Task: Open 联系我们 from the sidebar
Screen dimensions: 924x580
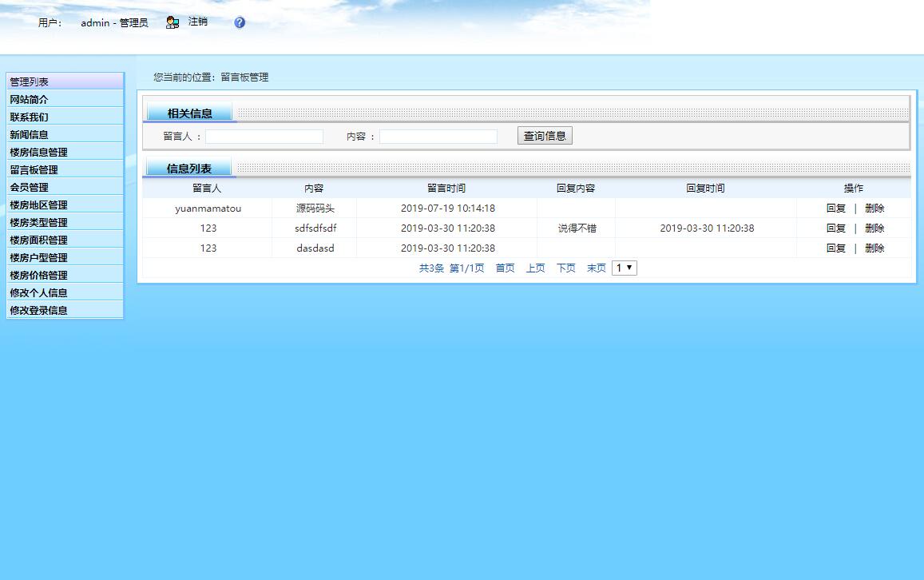Action: pos(28,116)
